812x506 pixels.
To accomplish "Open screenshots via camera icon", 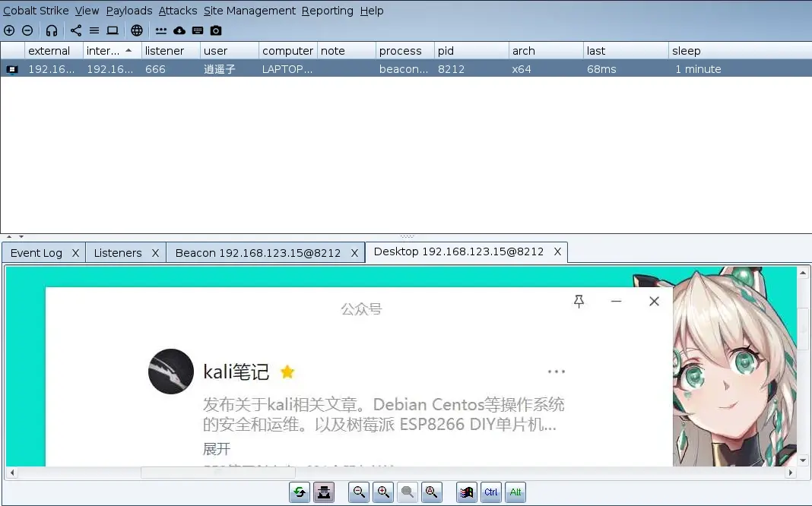I will click(216, 30).
